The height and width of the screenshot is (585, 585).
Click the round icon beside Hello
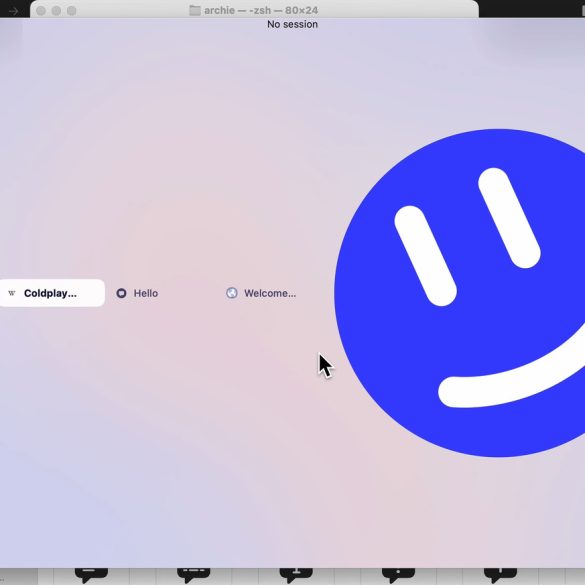pyautogui.click(x=121, y=293)
